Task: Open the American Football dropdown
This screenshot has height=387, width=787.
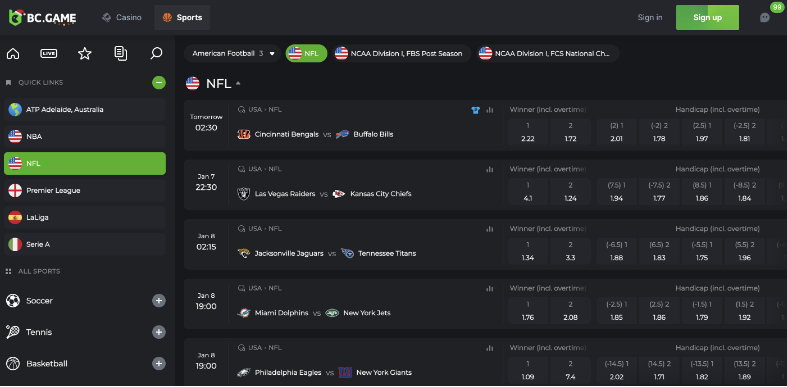Action: tap(233, 53)
